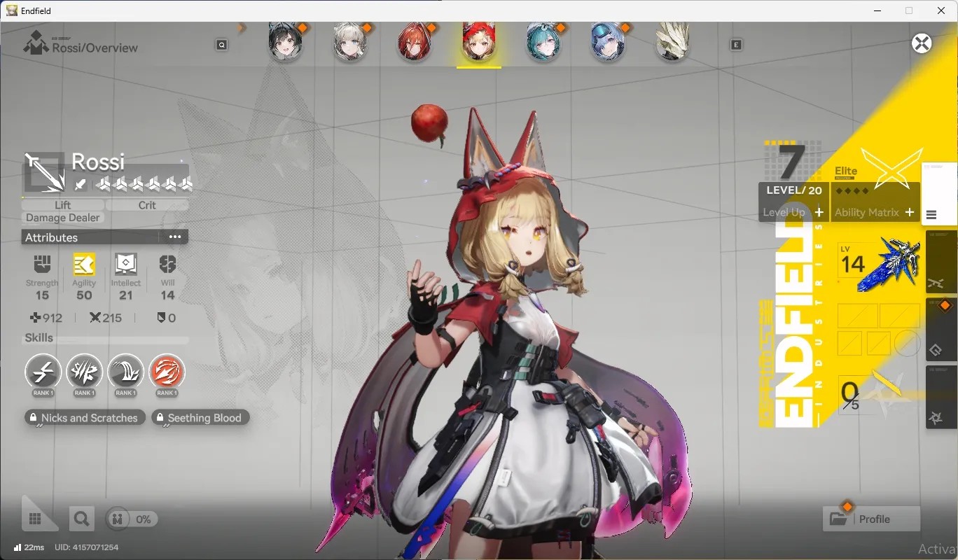Open the Profile folder button
This screenshot has height=560, width=958.
pyautogui.click(x=871, y=519)
